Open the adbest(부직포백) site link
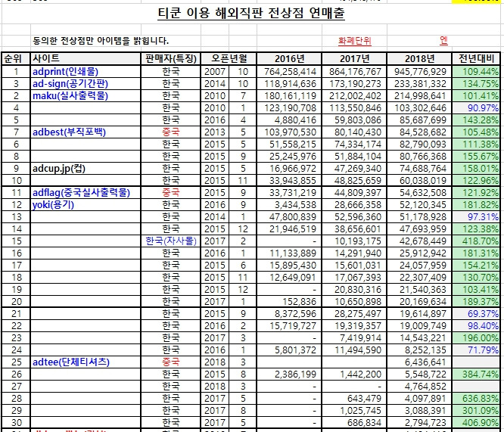504x432 pixels. coord(69,132)
